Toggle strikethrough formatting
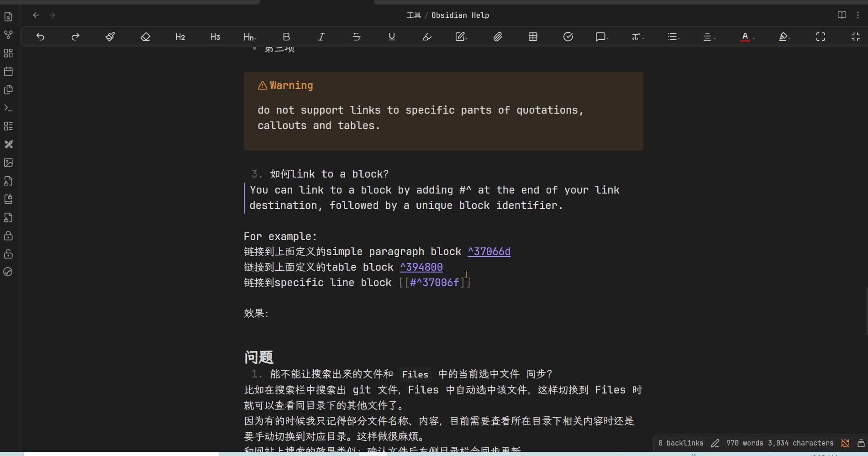This screenshot has width=868, height=456. [357, 37]
